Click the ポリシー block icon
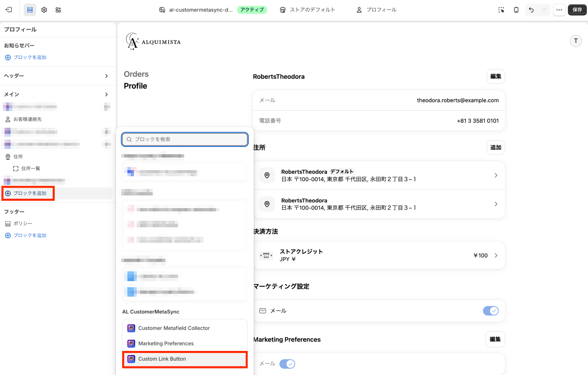The image size is (588, 375). [x=8, y=224]
